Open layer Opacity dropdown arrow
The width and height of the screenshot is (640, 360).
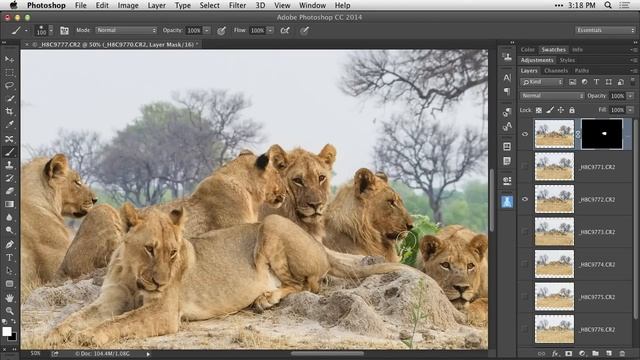pyautogui.click(x=630, y=96)
